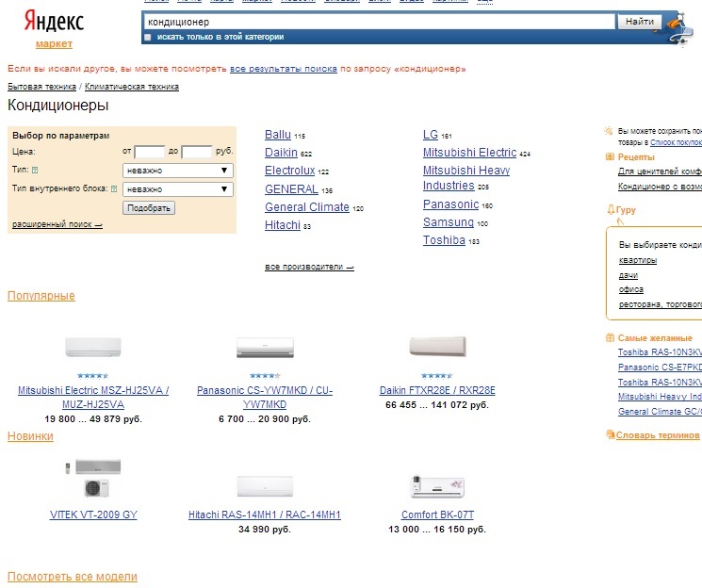Image resolution: width=702 pixels, height=588 pixels.
Task: Click star rating under Panasonic CS-YW7MKD image
Action: point(265,376)
